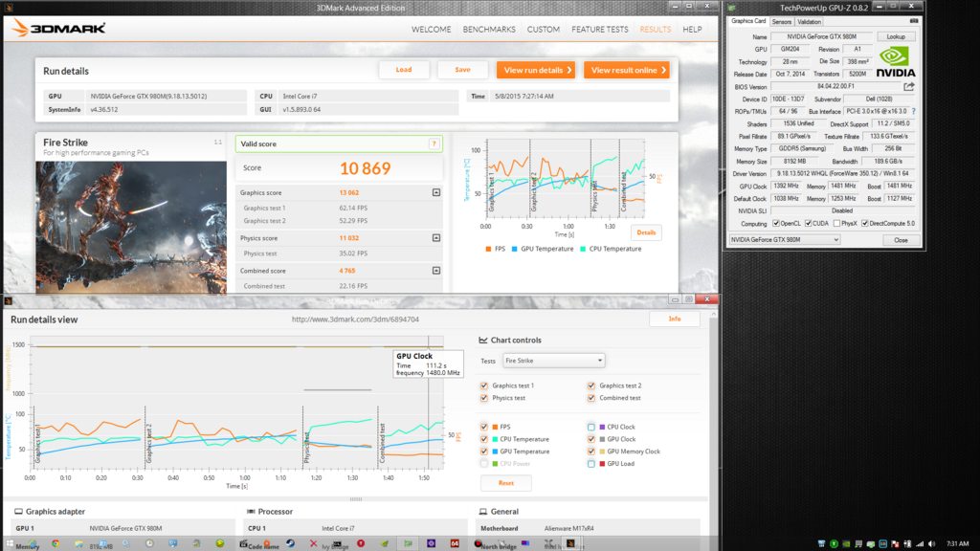Click the 3dmark.com result URL

point(355,320)
